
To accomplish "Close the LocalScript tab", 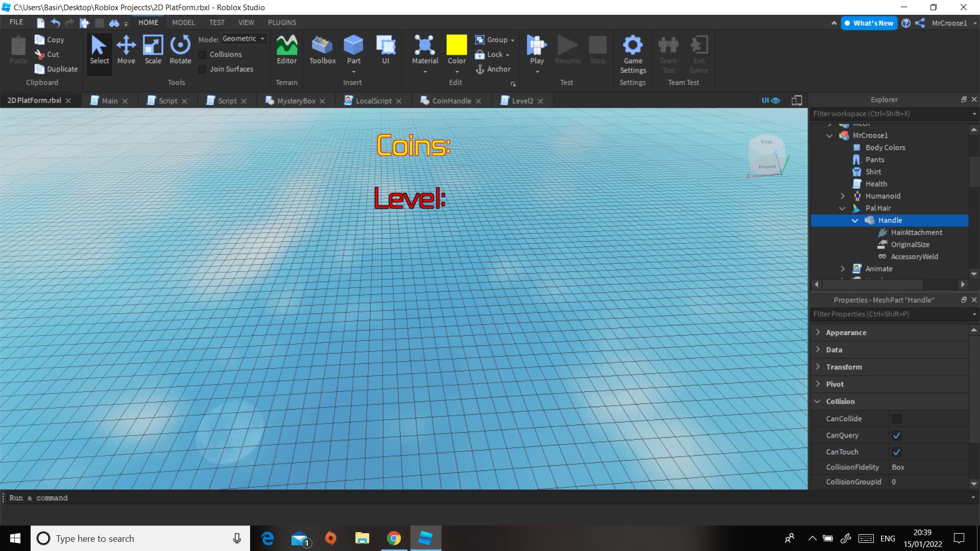I will point(399,102).
